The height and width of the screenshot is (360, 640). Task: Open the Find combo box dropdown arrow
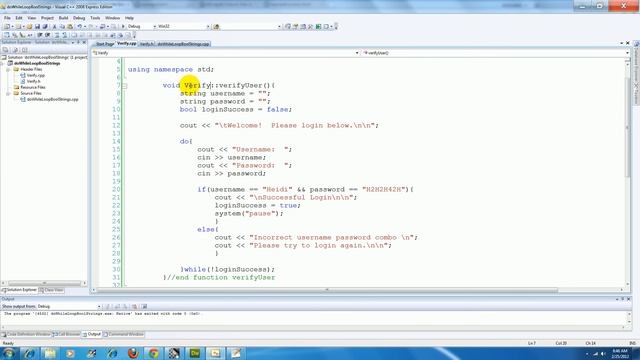279,27
